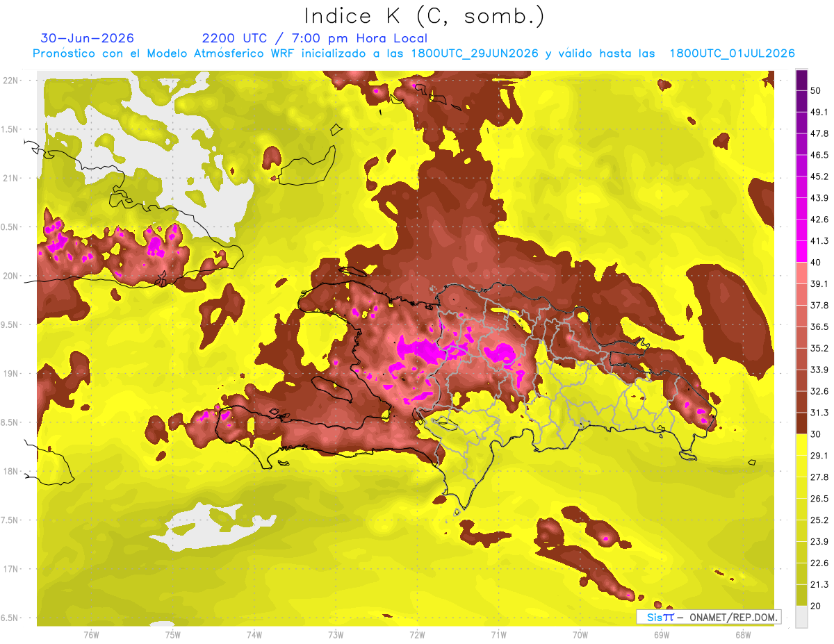This screenshot has width=834, height=644.
Task: Click the legend value 43.9
Action: pos(819,199)
